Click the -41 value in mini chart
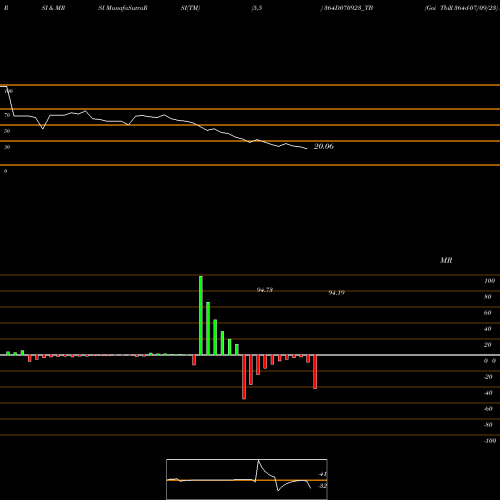The width and height of the screenshot is (500, 500). pyautogui.click(x=322, y=474)
